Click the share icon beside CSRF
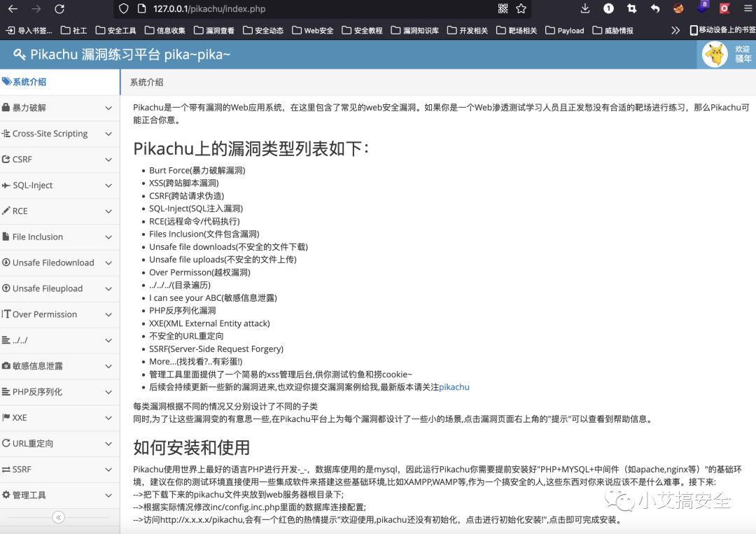The height and width of the screenshot is (534, 756). point(6,159)
